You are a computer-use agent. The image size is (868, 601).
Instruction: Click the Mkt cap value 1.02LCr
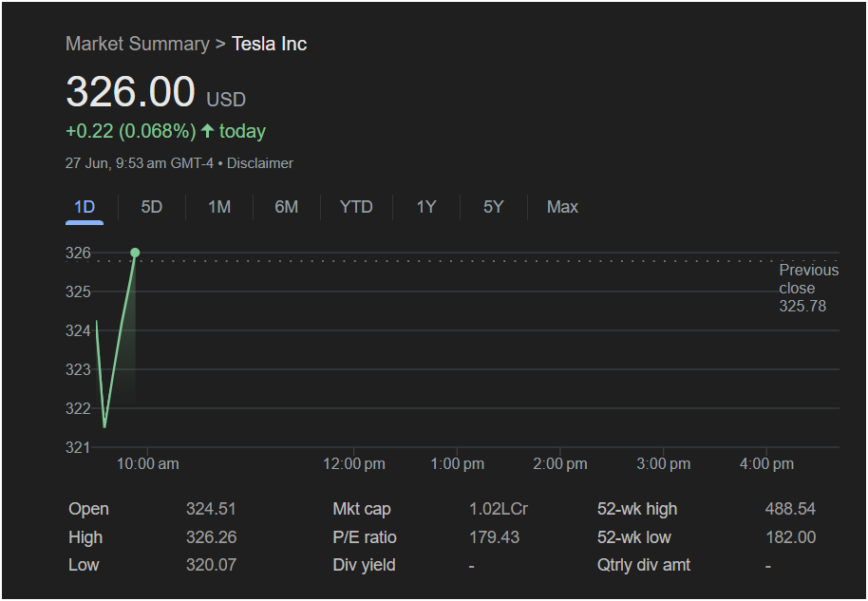pos(499,509)
